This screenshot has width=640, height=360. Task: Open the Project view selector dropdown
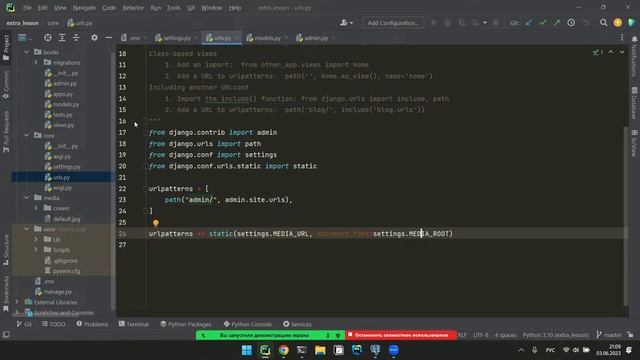[x=25, y=38]
